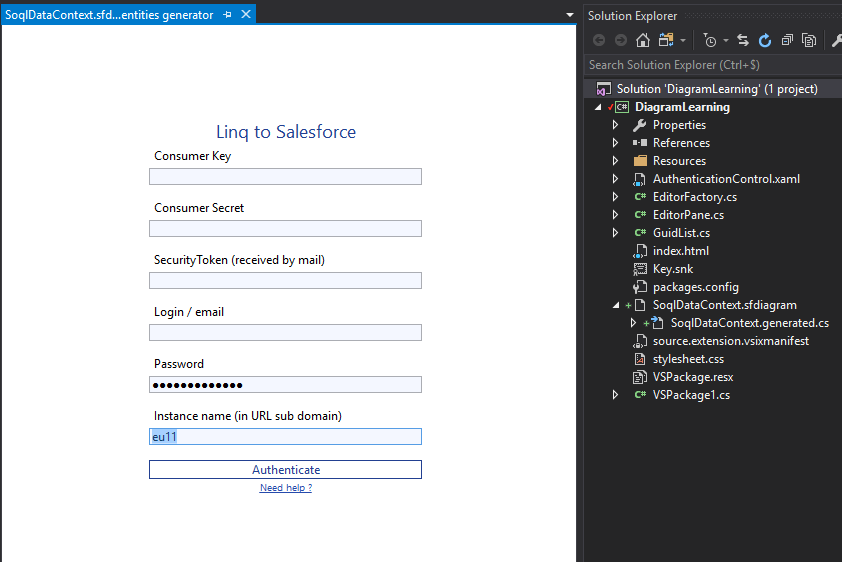Select Key.snk file
842x562 pixels.
[673, 269]
